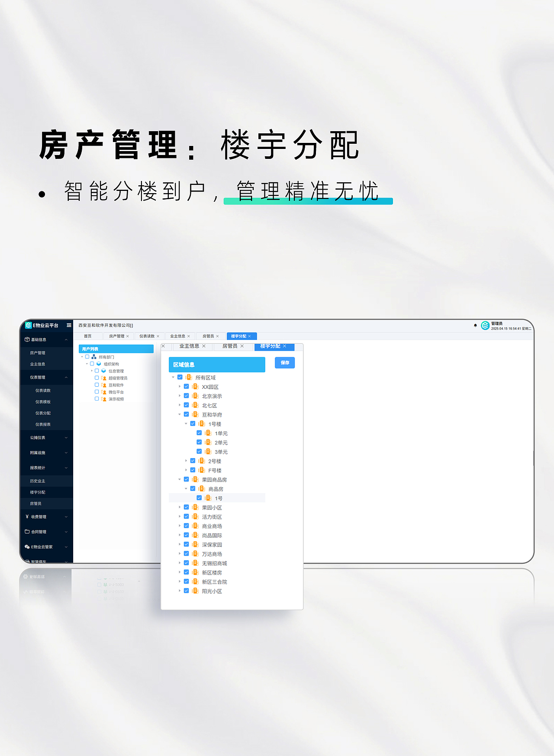Check the 组织架构 checkbox
Viewport: 554px width, 756px height.
click(92, 364)
